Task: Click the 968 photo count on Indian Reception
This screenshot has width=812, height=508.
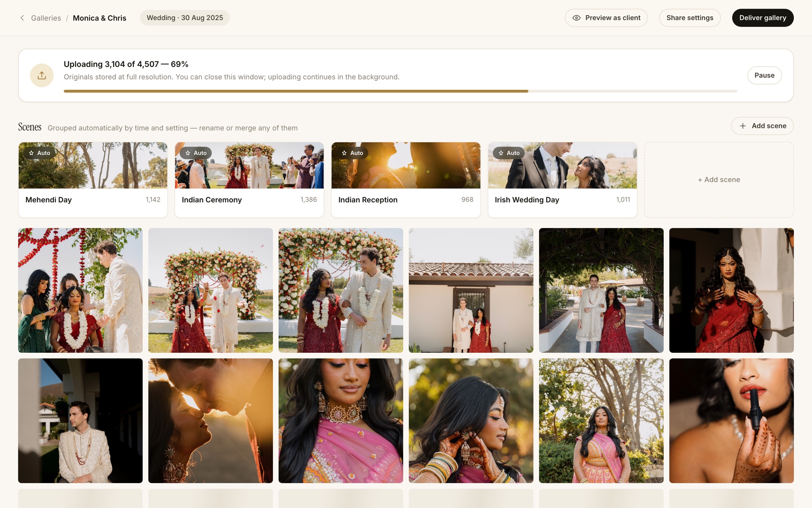Action: (467, 200)
